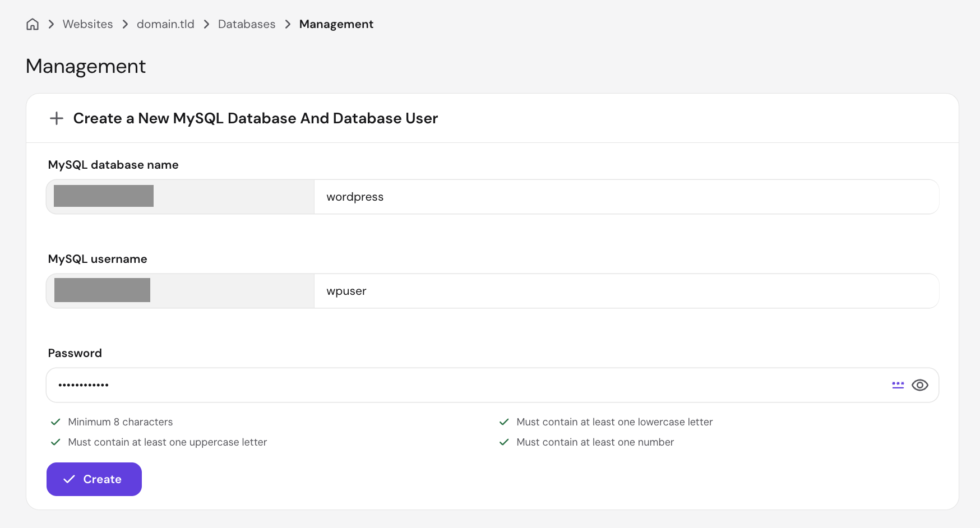
Task: Click the uppercase letter requirement text
Action: [168, 442]
